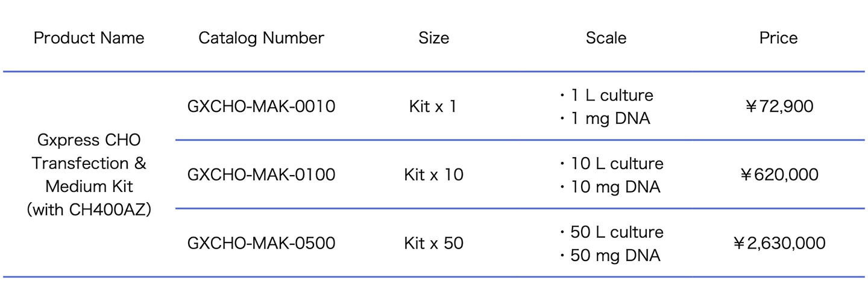The height and width of the screenshot is (281, 868).
Task: Select the Kit x 50 size cell
Action: (433, 243)
